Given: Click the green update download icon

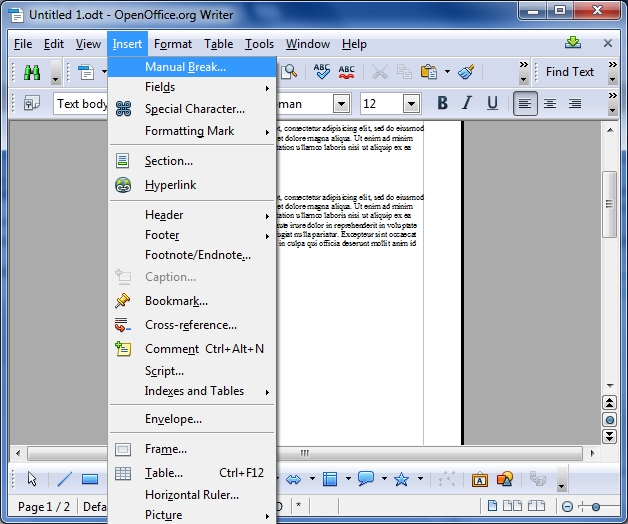Looking at the screenshot, I should [573, 42].
